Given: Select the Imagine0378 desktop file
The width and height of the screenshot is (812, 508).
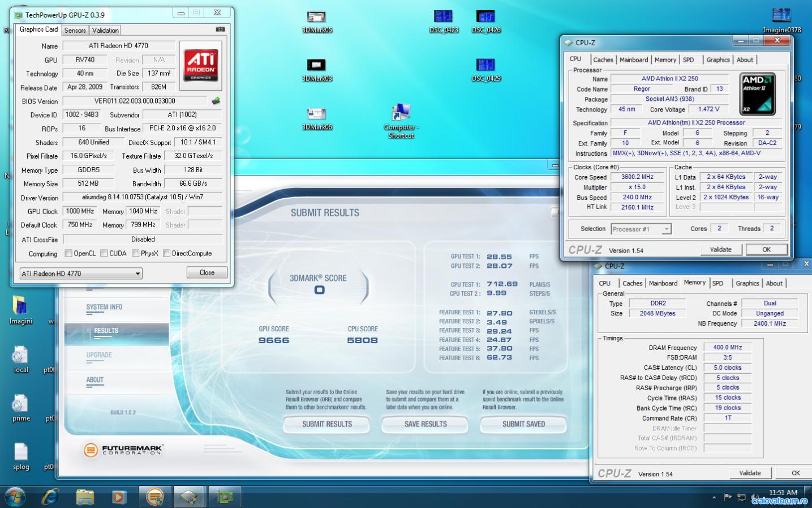Looking at the screenshot, I should pyautogui.click(x=782, y=22).
